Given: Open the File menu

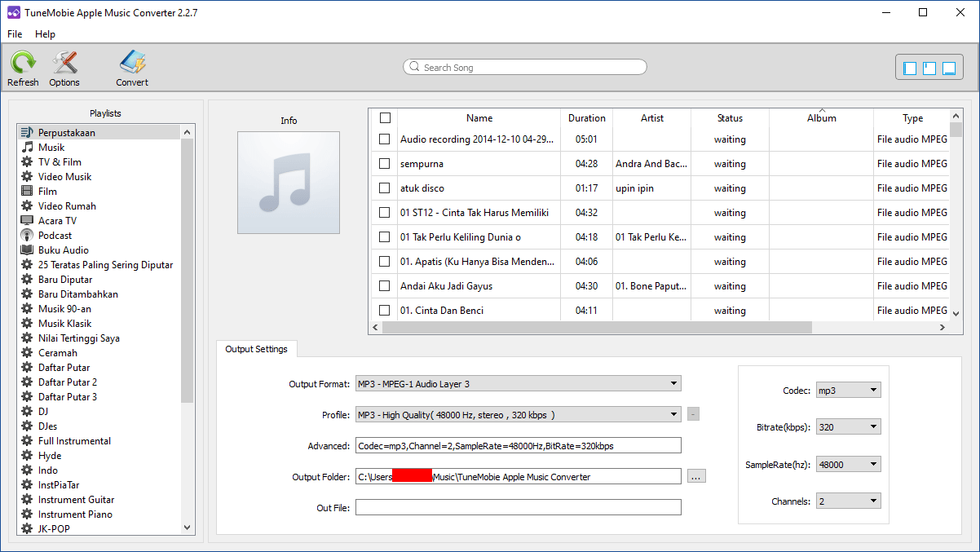Looking at the screenshot, I should (15, 34).
